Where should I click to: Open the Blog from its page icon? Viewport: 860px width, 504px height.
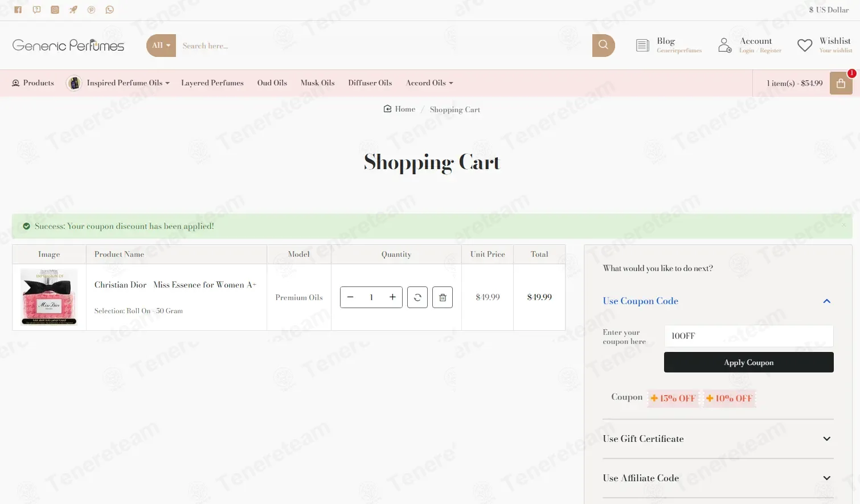pos(642,46)
